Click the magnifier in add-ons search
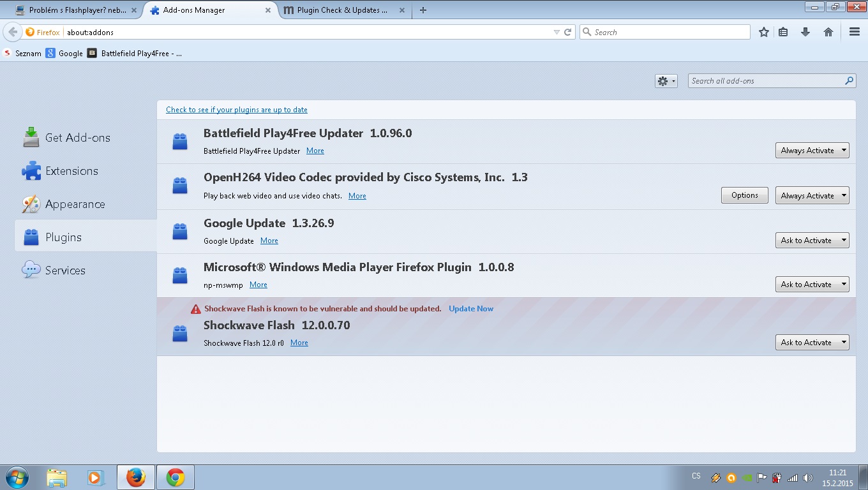 pos(849,81)
